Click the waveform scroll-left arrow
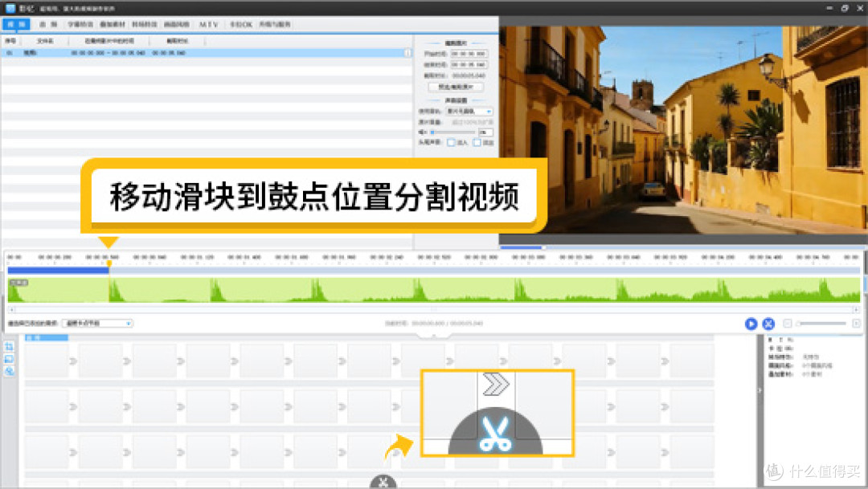 [x=11, y=310]
